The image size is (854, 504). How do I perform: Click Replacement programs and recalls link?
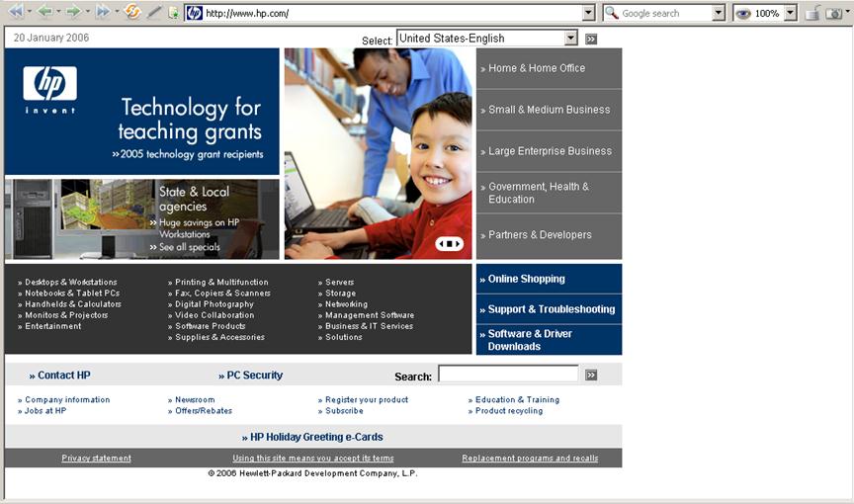pos(530,459)
